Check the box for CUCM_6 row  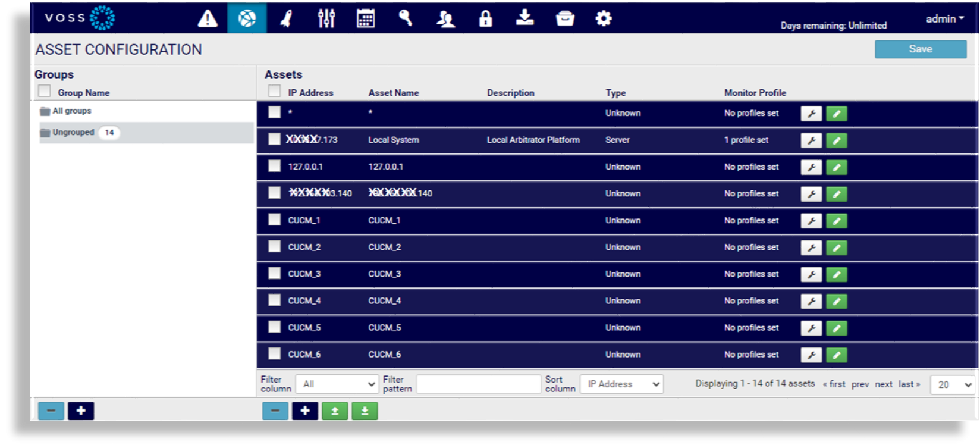click(x=274, y=353)
